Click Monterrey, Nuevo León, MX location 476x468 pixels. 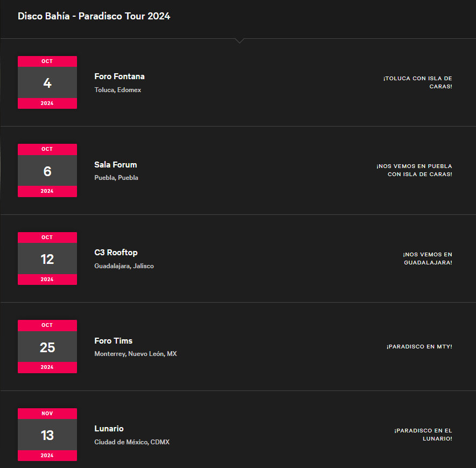coord(135,354)
